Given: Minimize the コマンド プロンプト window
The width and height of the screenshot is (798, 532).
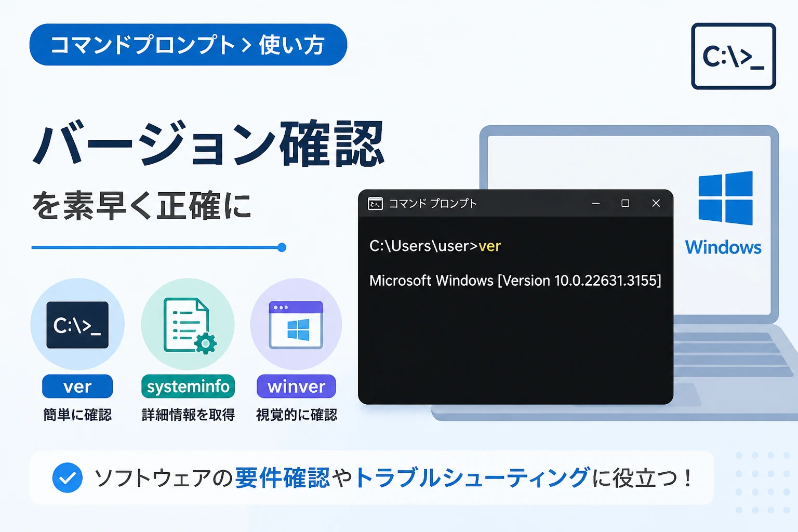Looking at the screenshot, I should pos(596,203).
